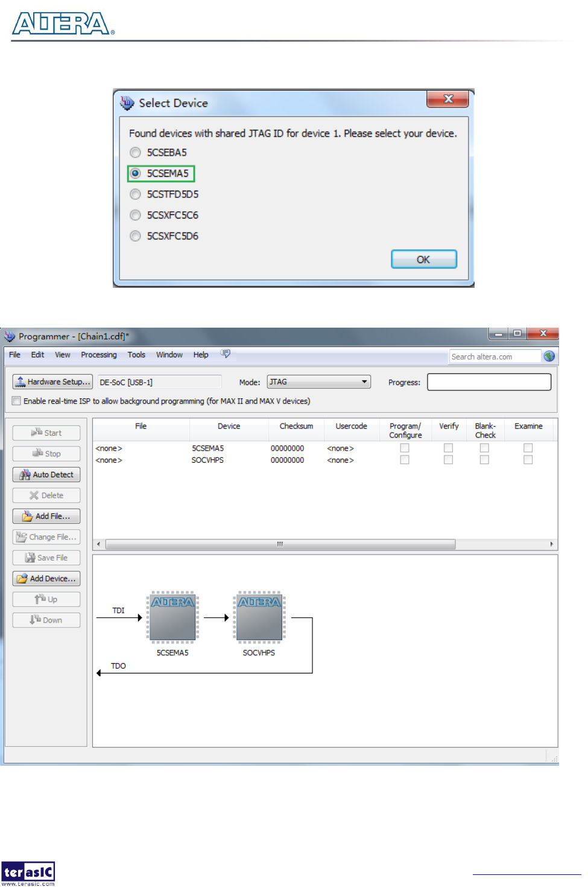Tick Examine checkbox for 5CSEMA5
The width and height of the screenshot is (588, 887).
[x=528, y=448]
